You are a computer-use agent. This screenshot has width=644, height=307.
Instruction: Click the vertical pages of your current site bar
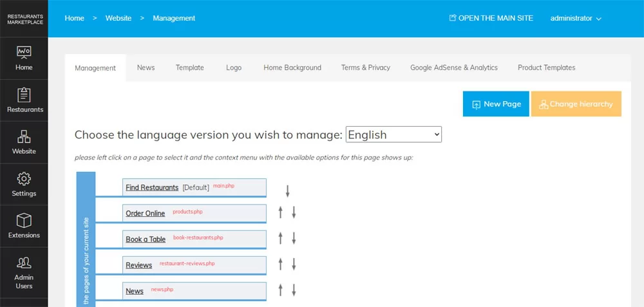coord(86,239)
